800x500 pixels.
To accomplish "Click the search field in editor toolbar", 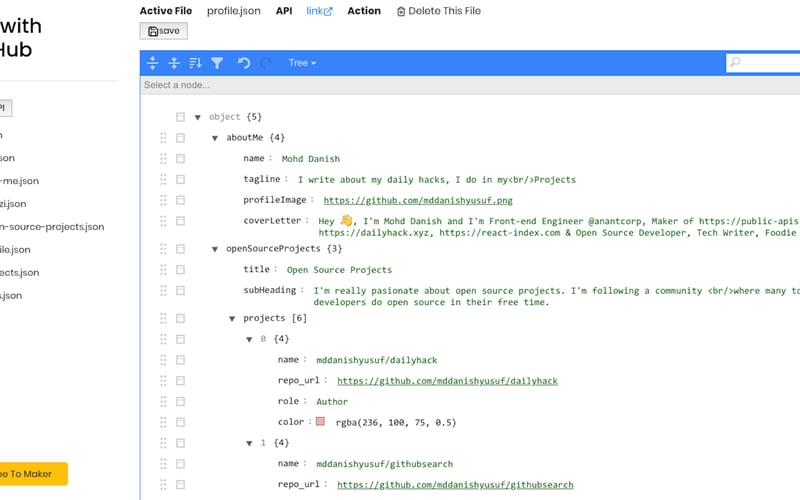I will point(763,63).
